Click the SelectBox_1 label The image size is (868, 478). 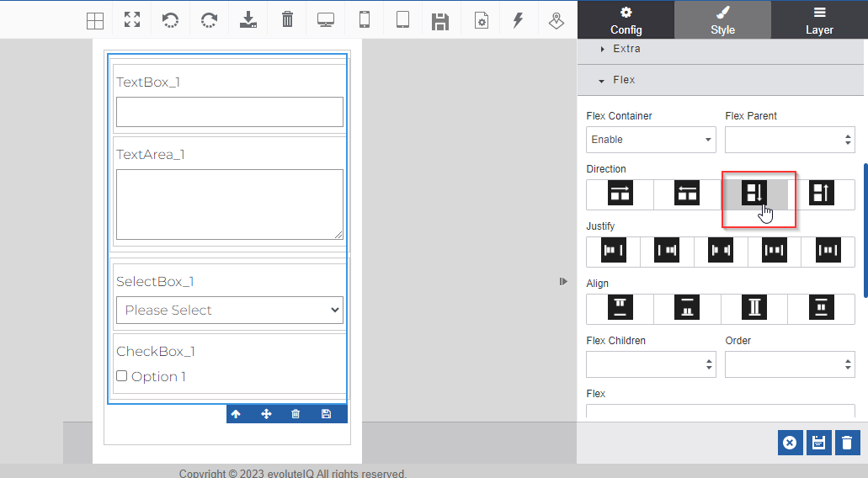pos(155,282)
